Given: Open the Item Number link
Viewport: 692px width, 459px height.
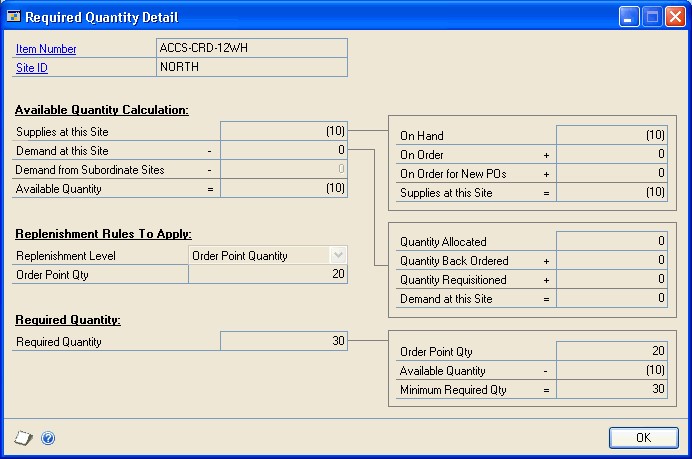Looking at the screenshot, I should tap(46, 49).
